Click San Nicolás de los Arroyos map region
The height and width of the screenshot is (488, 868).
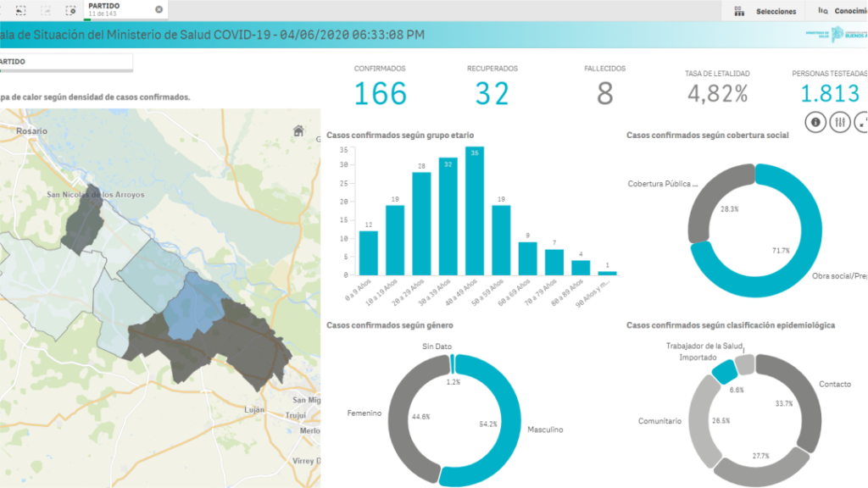[82, 217]
